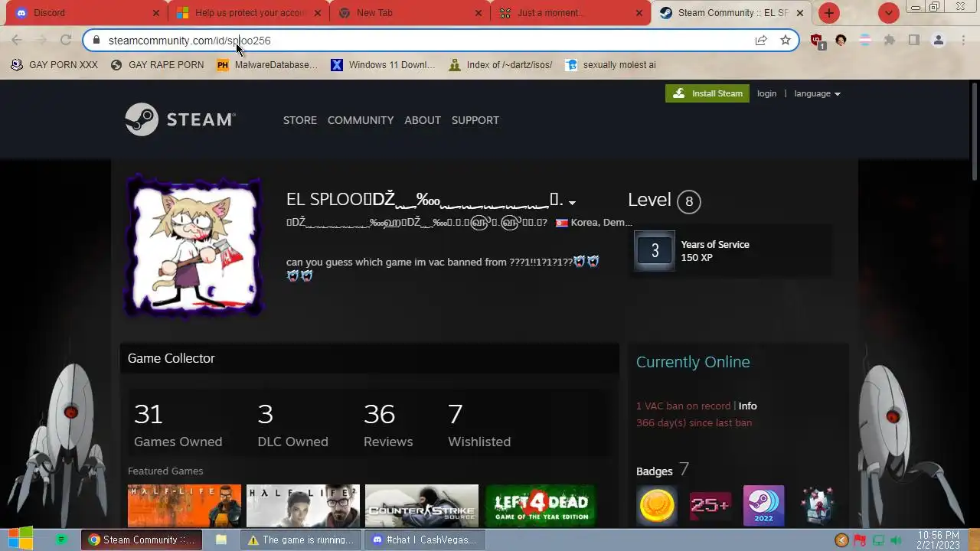Image resolution: width=980 pixels, height=551 pixels.
Task: Click the Level 8 circle badge
Action: 689,201
